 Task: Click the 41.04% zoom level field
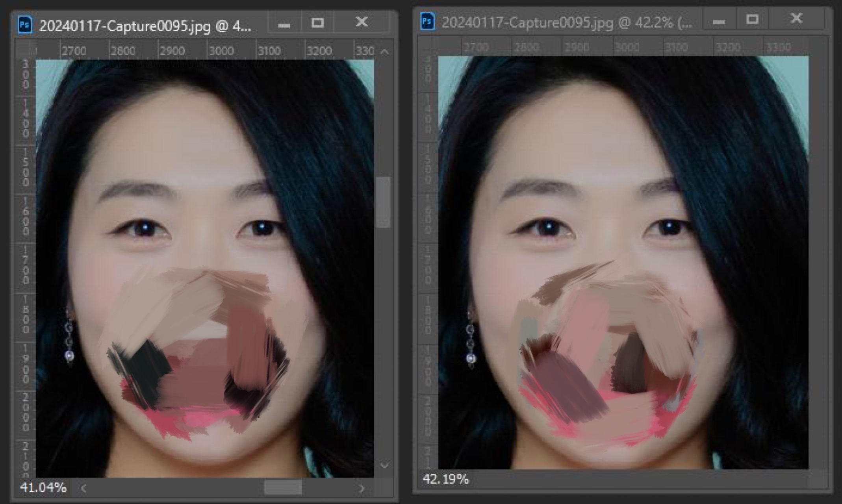(x=43, y=488)
